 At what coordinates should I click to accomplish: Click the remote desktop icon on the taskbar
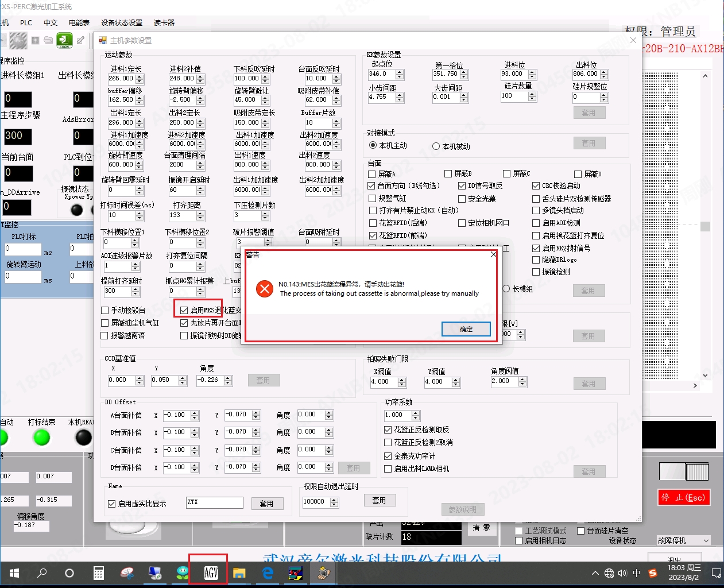point(154,573)
